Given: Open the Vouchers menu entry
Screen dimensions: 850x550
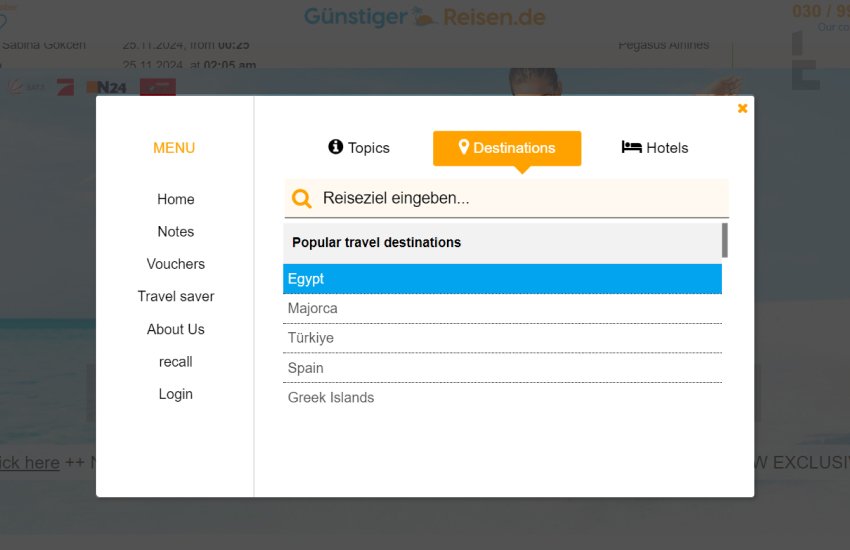Looking at the screenshot, I should 176,264.
